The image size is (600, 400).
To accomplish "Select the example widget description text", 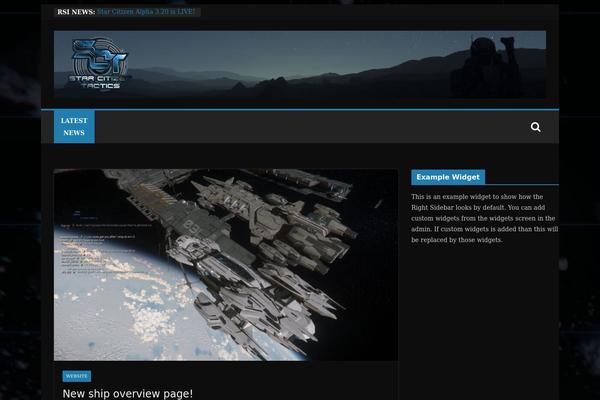I will coord(484,218).
